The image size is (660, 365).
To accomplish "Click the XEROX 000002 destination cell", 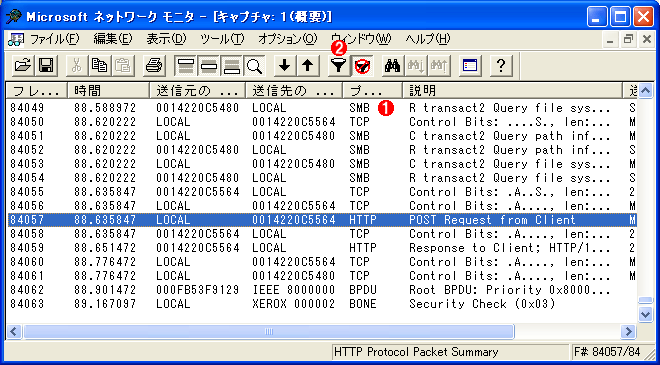I will pos(294,304).
